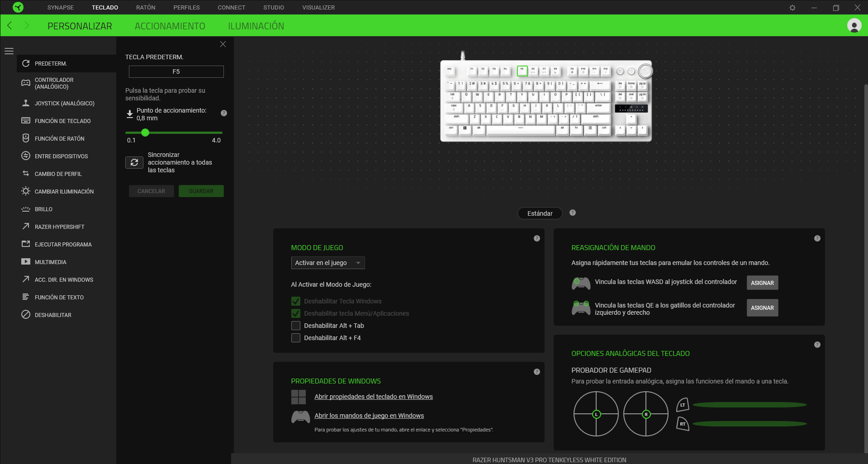Enable Deshabilitar Alt + F4 checkbox
The image size is (868, 464).
click(296, 338)
